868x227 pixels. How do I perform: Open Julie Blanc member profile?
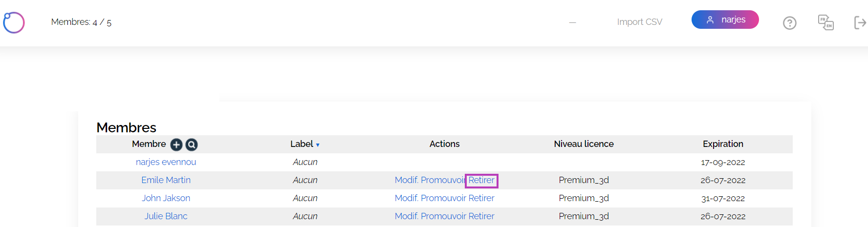166,216
